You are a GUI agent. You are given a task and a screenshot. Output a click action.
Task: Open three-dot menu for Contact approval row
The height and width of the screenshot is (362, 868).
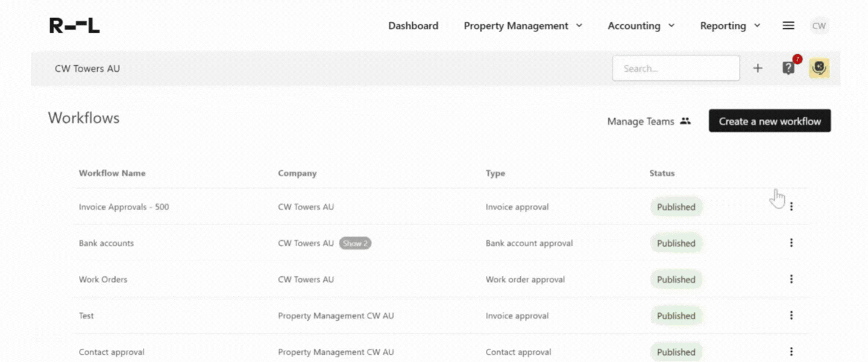(791, 352)
